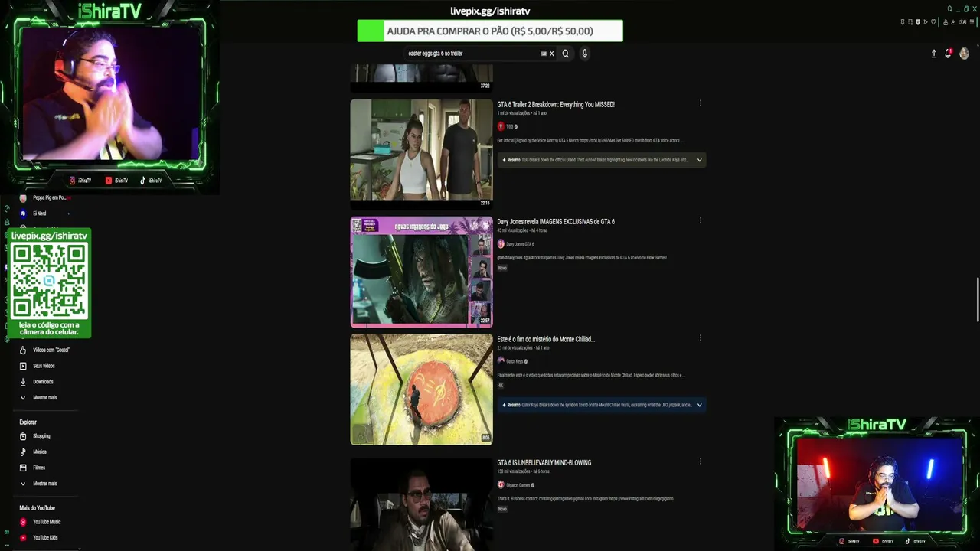Click the browser top-bar search magnifier icon
The height and width of the screenshot is (551, 980).
click(950, 9)
